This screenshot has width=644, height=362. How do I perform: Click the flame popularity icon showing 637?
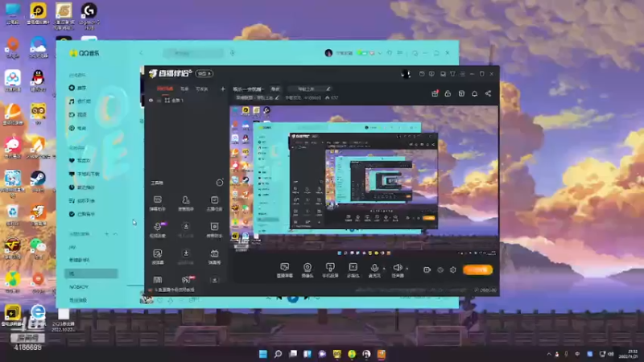click(x=328, y=97)
